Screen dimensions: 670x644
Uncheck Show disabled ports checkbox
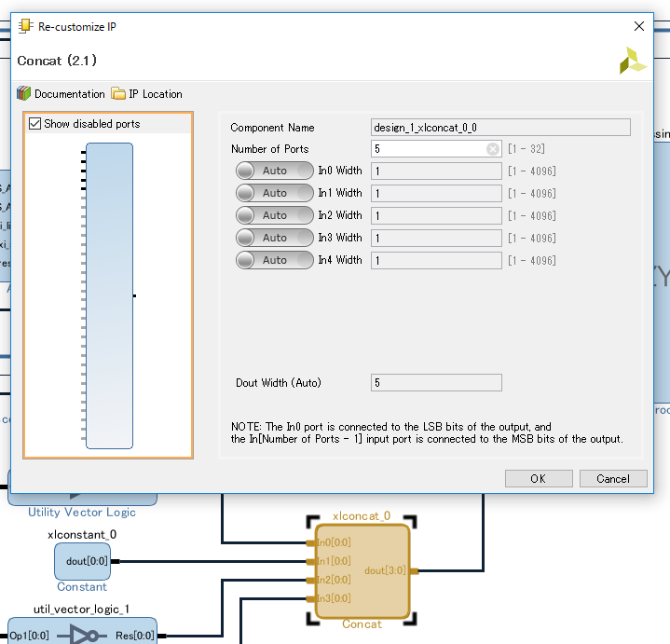[x=35, y=124]
